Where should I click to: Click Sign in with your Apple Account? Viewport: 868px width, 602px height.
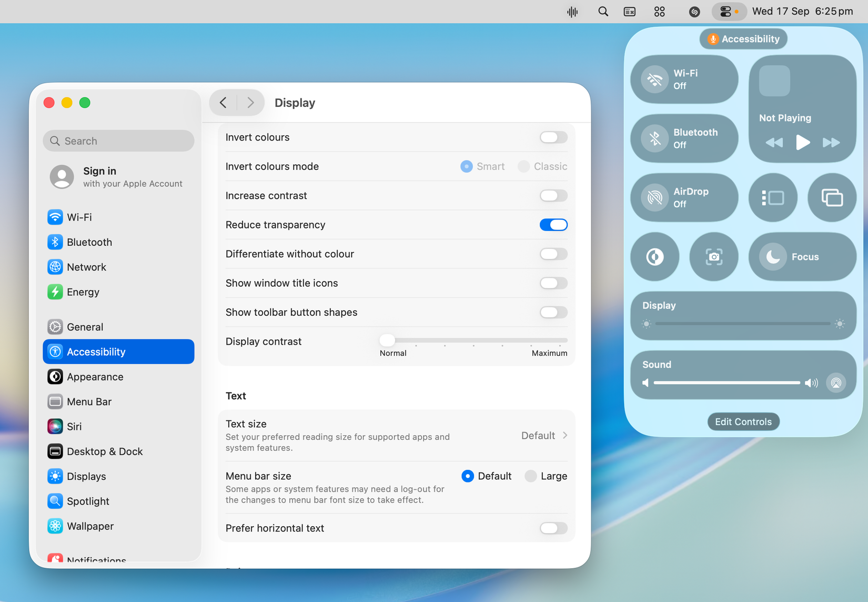point(118,177)
